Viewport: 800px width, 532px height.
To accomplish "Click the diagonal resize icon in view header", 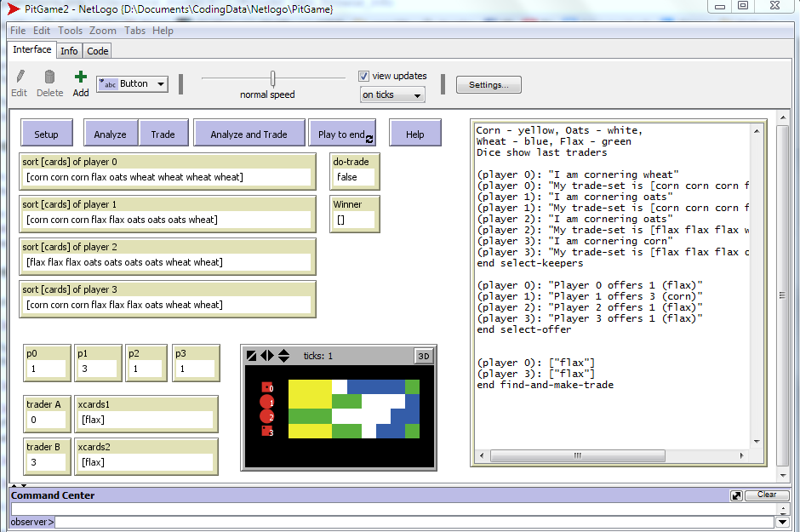I will 251,356.
